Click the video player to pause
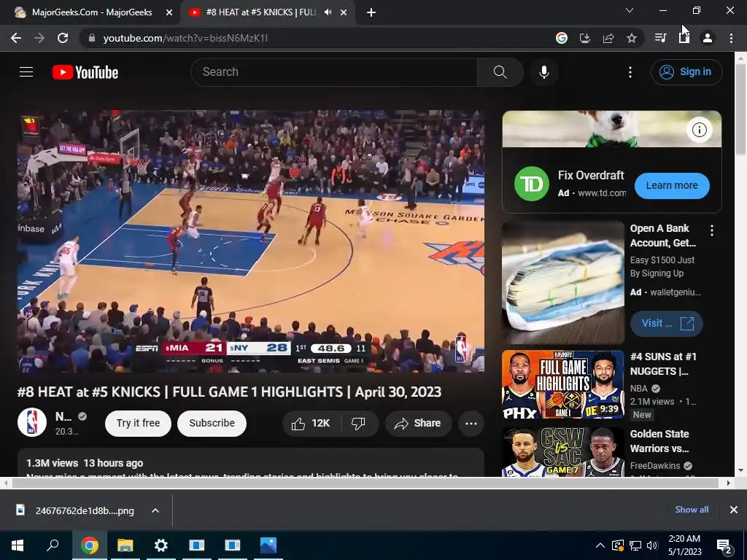Screen dimensions: 747x560 click(x=251, y=241)
